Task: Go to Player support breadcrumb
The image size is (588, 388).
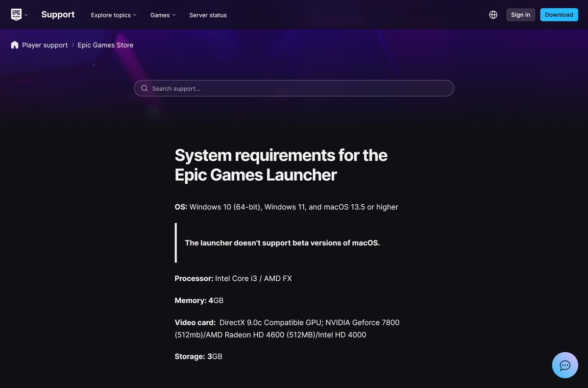Action: [x=45, y=45]
